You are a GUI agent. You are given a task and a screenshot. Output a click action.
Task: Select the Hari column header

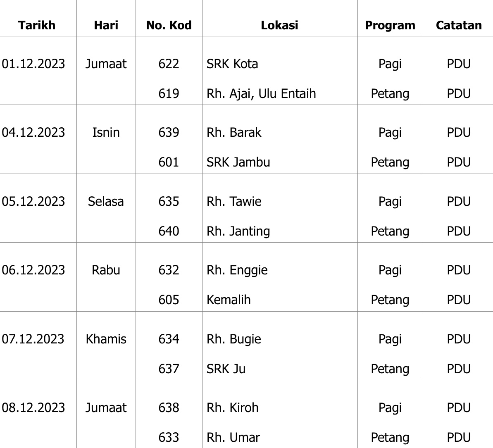(x=106, y=25)
